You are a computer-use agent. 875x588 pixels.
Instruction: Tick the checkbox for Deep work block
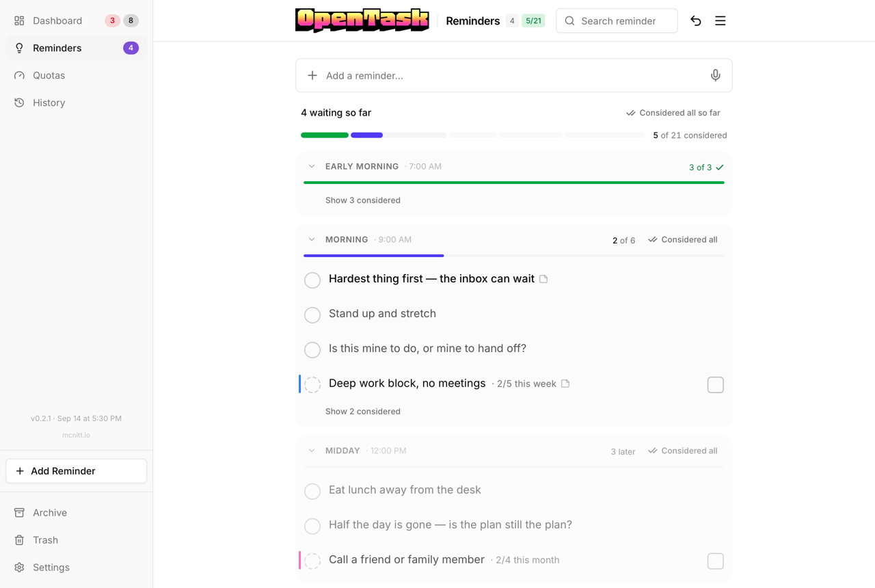(716, 385)
